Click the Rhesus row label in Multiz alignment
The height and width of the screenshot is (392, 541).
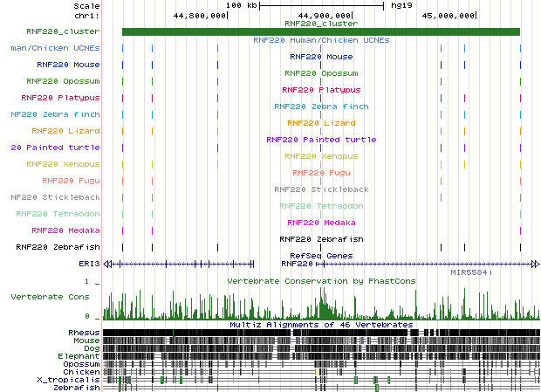(84, 333)
